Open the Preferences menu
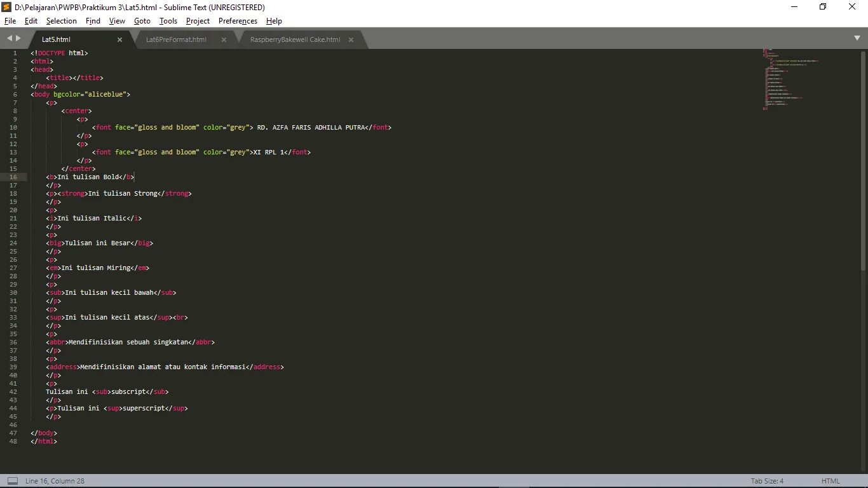The image size is (868, 488). (x=238, y=21)
